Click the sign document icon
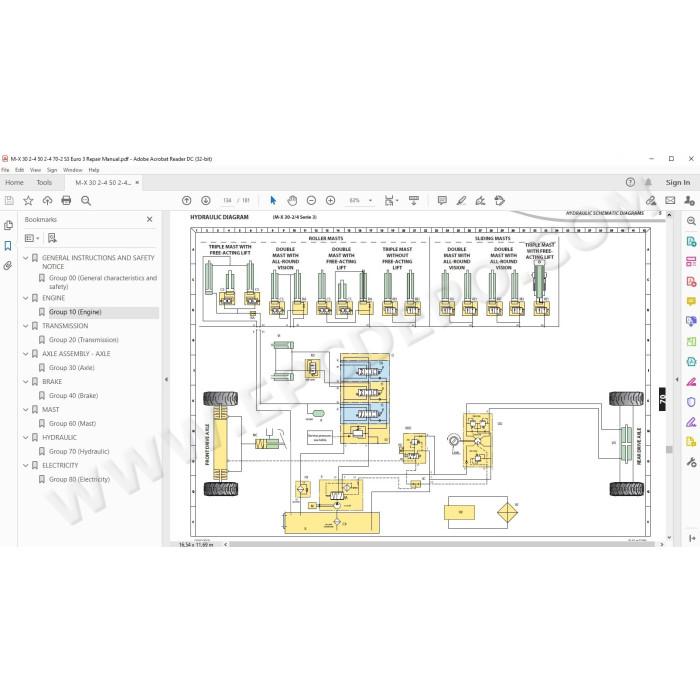This screenshot has width=700, height=700. [x=480, y=200]
